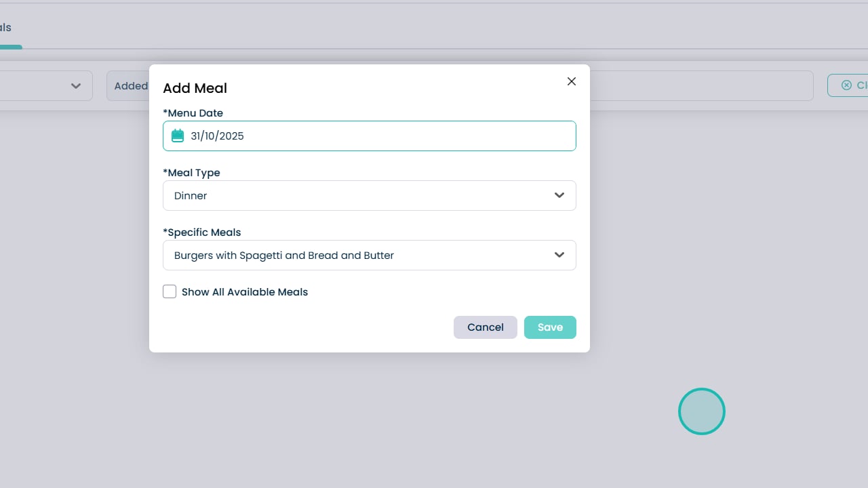Click the circled X icon on Clear button
This screenshot has height=488, width=868.
point(846,85)
